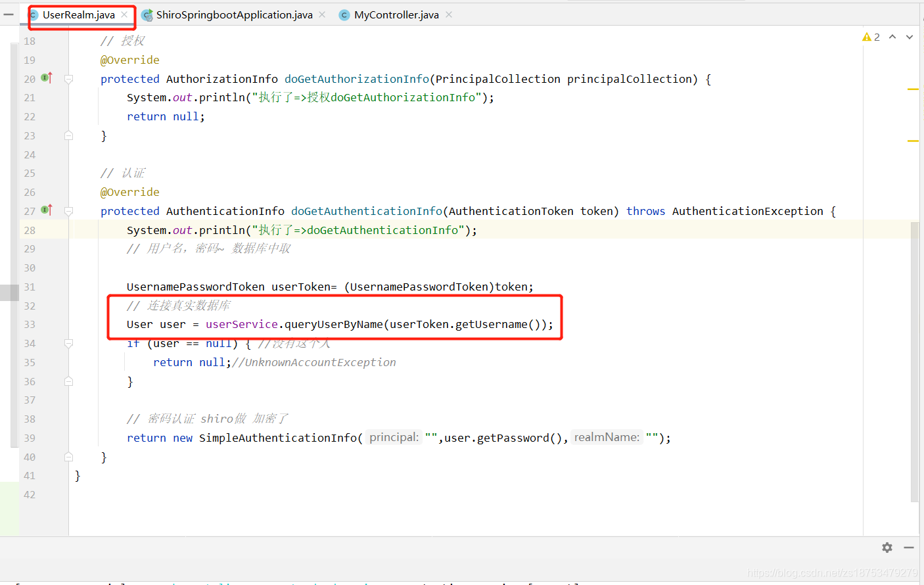Click AuthenticationException on line 27
Image resolution: width=924 pixels, height=585 pixels.
pyautogui.click(x=748, y=211)
